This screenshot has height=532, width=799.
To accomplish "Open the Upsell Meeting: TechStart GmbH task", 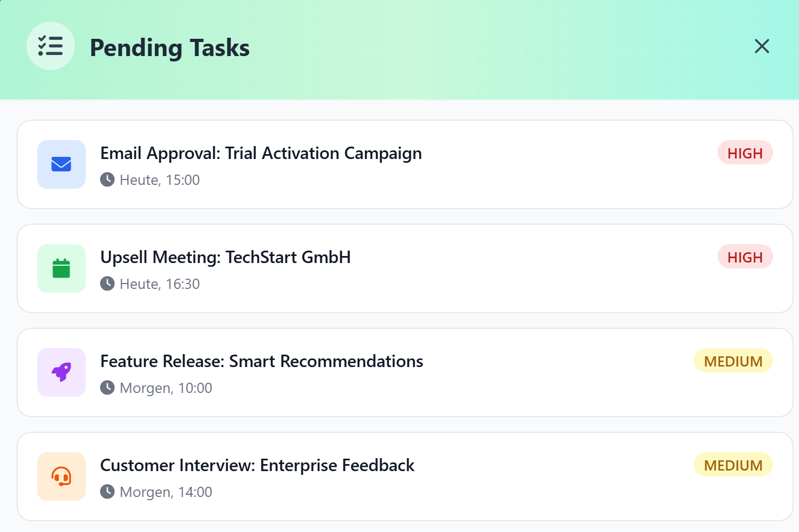I will [226, 257].
